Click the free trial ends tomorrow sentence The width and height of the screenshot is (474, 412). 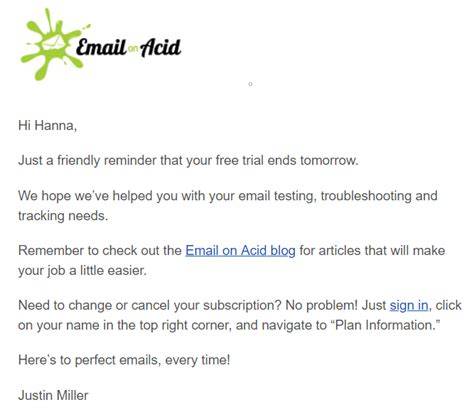click(x=188, y=161)
